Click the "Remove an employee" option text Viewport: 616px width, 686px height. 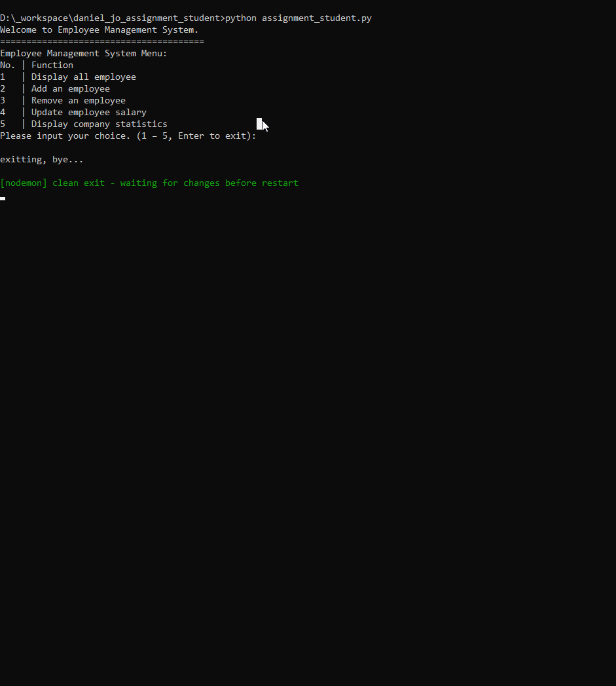click(x=78, y=101)
